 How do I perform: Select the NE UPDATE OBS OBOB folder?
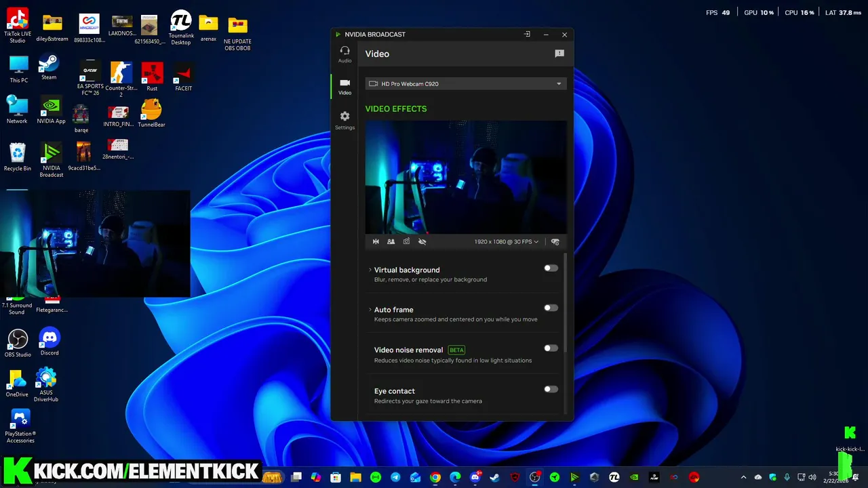[x=237, y=33]
